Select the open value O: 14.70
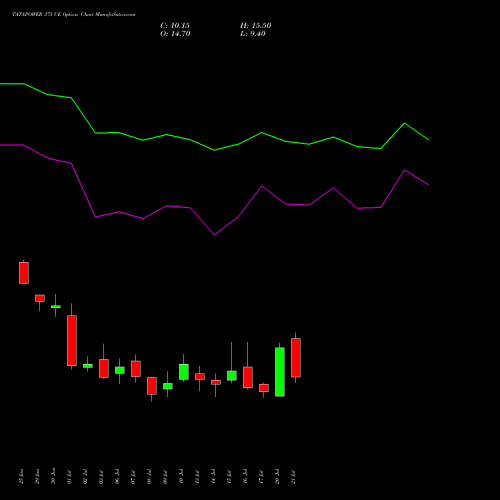Screen dimensions: 500x500 click(175, 34)
